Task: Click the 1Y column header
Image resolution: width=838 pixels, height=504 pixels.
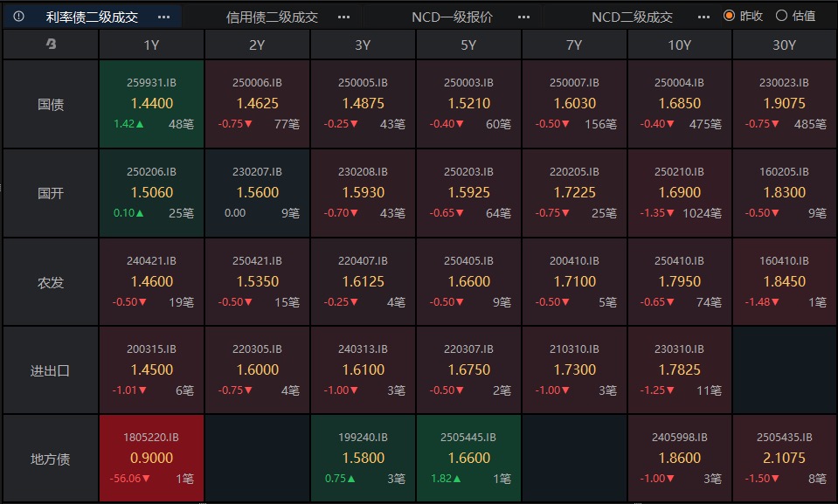Action: click(151, 45)
